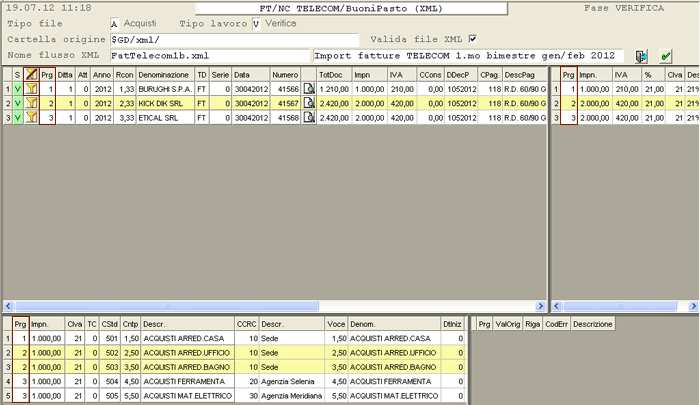Click the Anno column header

coord(102,75)
